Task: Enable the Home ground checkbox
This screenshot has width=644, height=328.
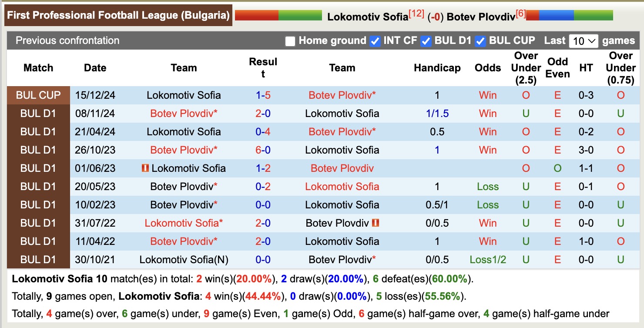Action: (290, 41)
